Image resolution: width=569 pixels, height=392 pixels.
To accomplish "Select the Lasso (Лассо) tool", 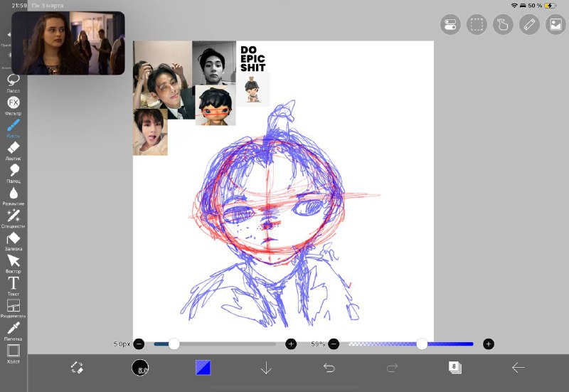I will (13, 80).
